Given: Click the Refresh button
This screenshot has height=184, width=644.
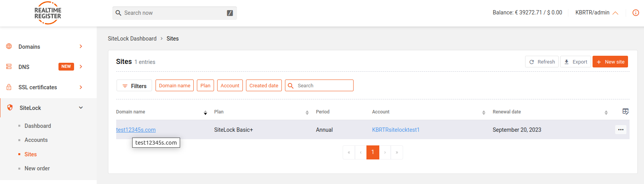Looking at the screenshot, I should pos(542,62).
